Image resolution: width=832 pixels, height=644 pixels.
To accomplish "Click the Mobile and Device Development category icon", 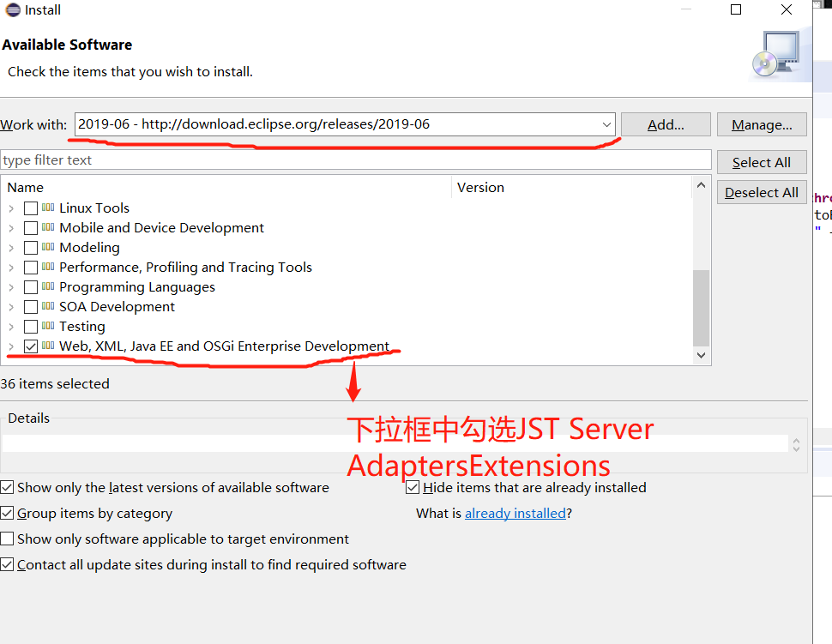I will click(48, 227).
